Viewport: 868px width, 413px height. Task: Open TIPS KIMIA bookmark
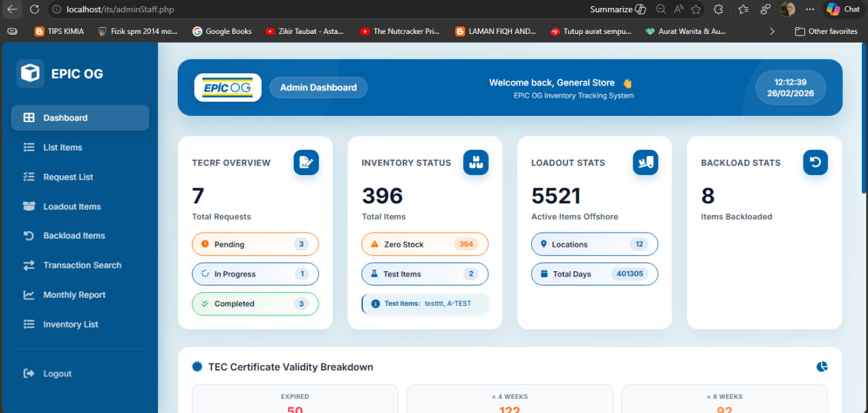60,31
